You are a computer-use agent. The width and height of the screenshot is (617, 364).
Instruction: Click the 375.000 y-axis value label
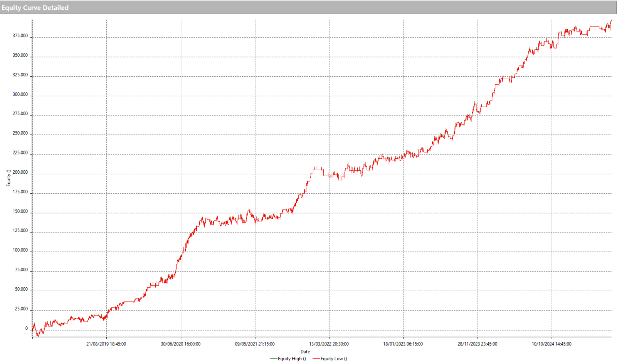[20, 36]
